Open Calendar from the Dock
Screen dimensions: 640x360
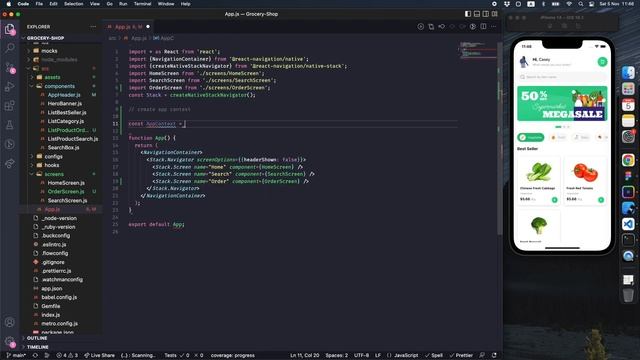pyautogui.click(x=628, y=105)
